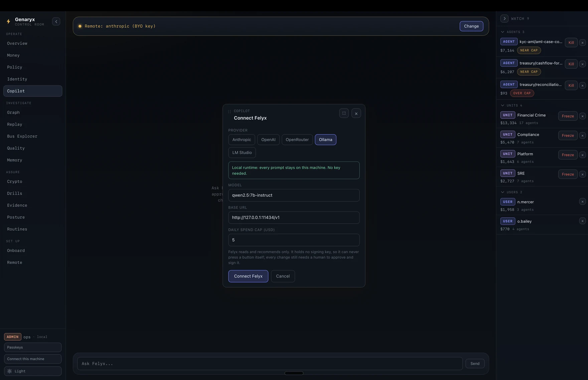Expand the Watch panel chevron button
Viewport: 588px width, 380px height.
pos(504,19)
